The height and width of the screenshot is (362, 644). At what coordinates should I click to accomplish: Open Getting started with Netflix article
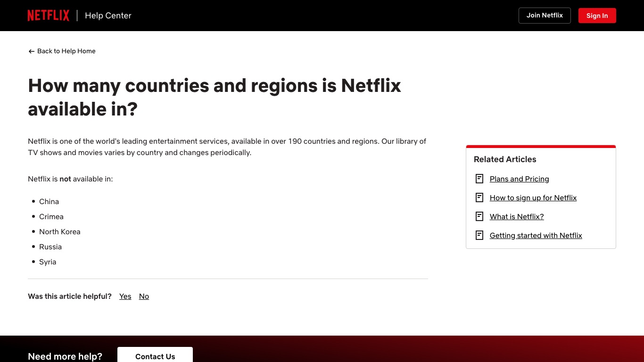pyautogui.click(x=536, y=235)
